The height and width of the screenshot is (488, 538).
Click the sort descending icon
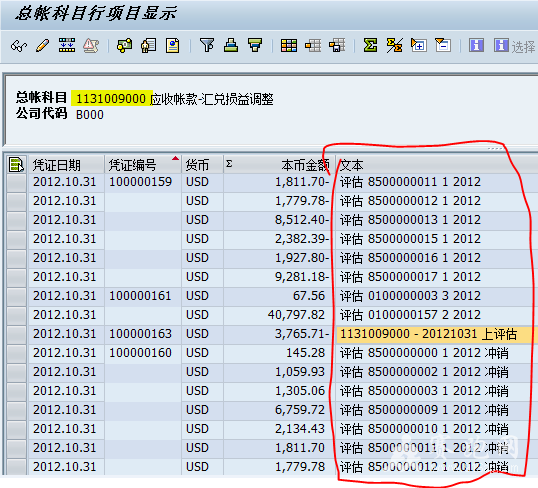(255, 45)
